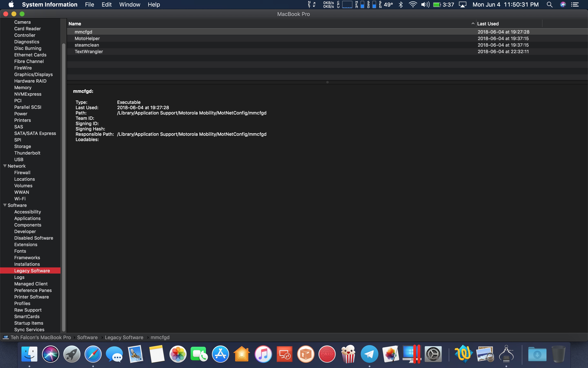588x368 pixels.
Task: Select Graphics/Displays in the sidebar
Action: pyautogui.click(x=33, y=74)
